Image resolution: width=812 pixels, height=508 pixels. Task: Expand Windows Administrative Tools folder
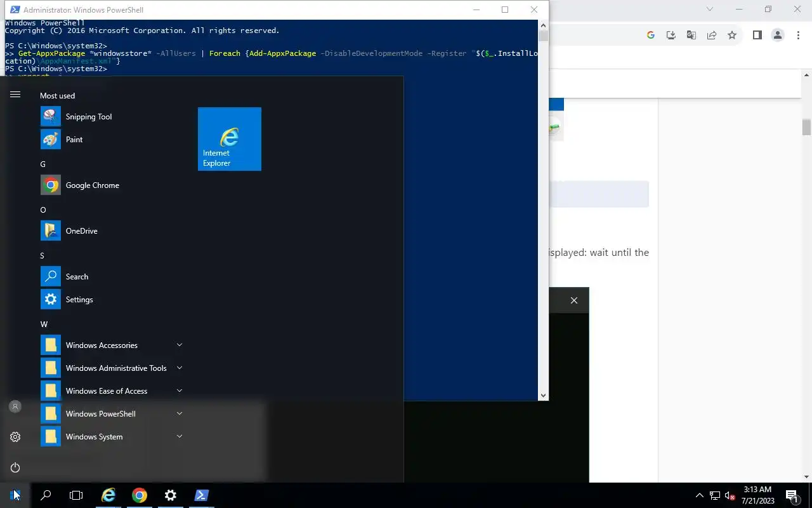pyautogui.click(x=112, y=368)
